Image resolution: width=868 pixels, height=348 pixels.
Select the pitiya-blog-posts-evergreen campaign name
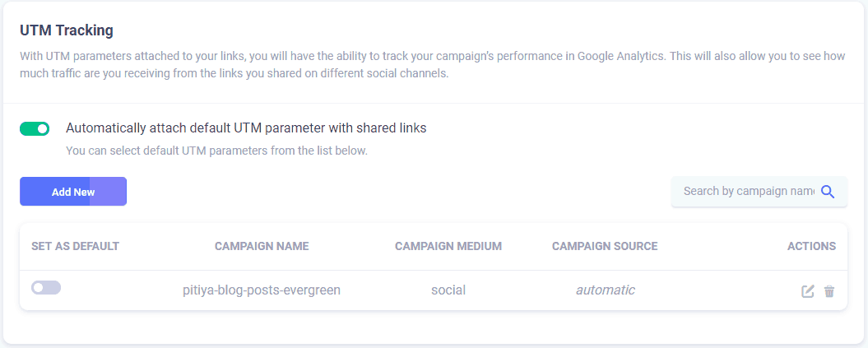point(262,290)
